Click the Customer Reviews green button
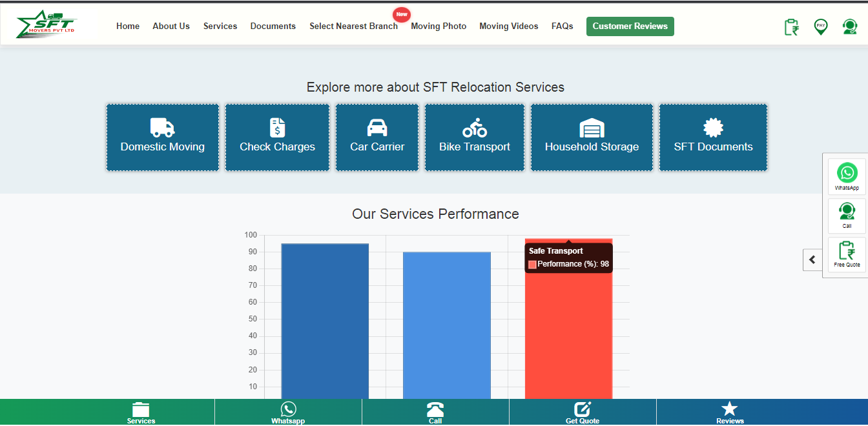The width and height of the screenshot is (868, 426). click(x=630, y=26)
